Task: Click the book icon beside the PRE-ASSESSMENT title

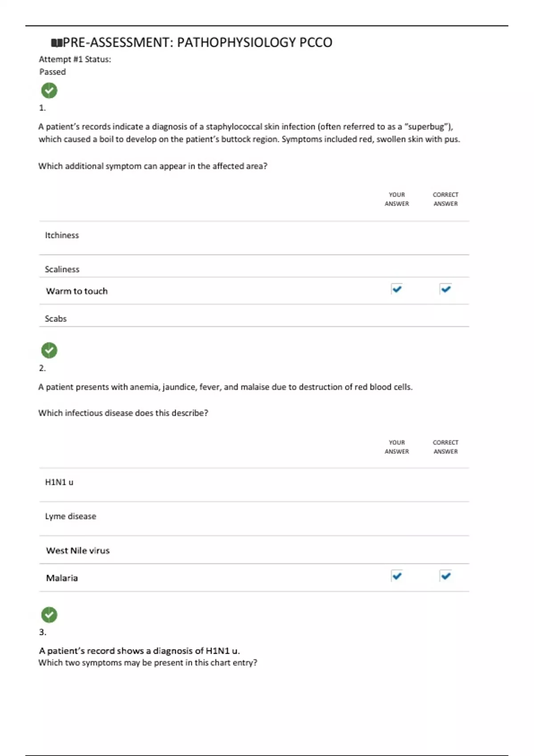Action: tap(57, 43)
